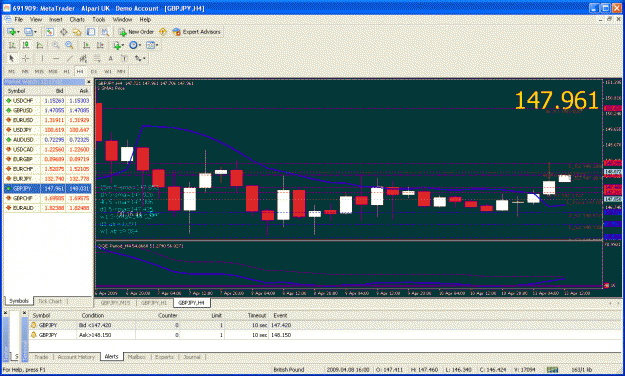Zoom out the chart
Image resolution: width=625 pixels, height=376 pixels.
pos(69,45)
